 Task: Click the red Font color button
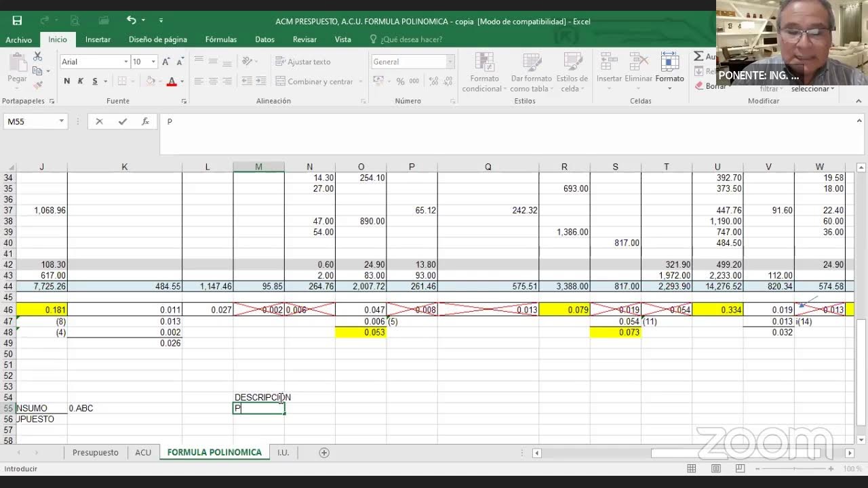pyautogui.click(x=172, y=81)
